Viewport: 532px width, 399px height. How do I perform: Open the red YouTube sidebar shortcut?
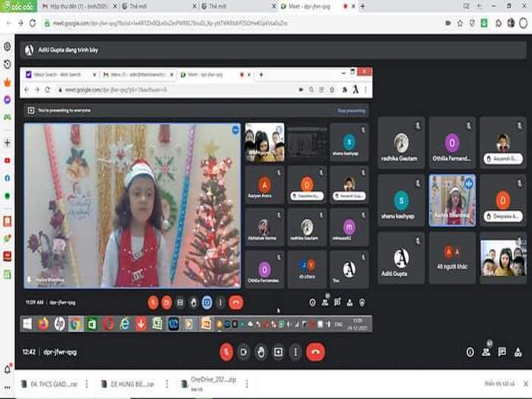[7, 160]
